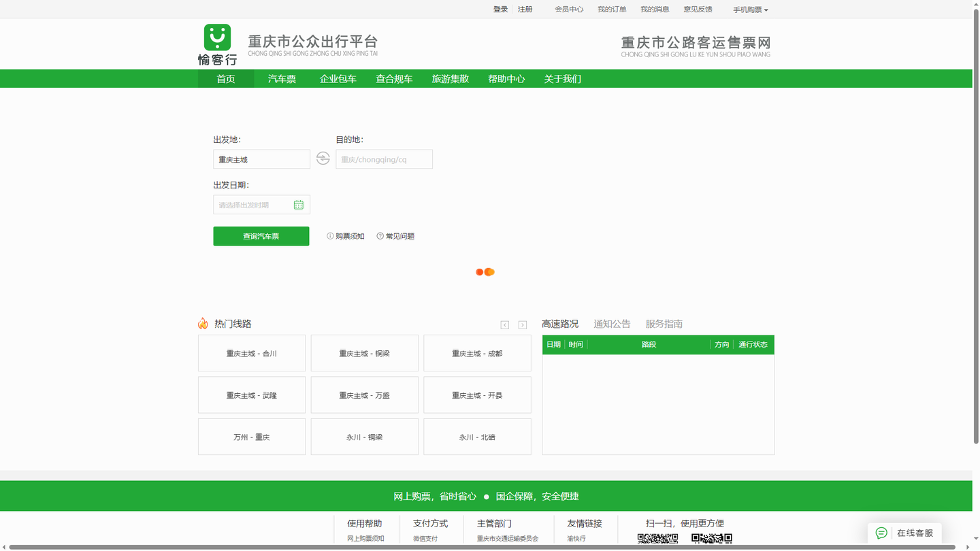Select the 查合规车 nav item

click(394, 79)
